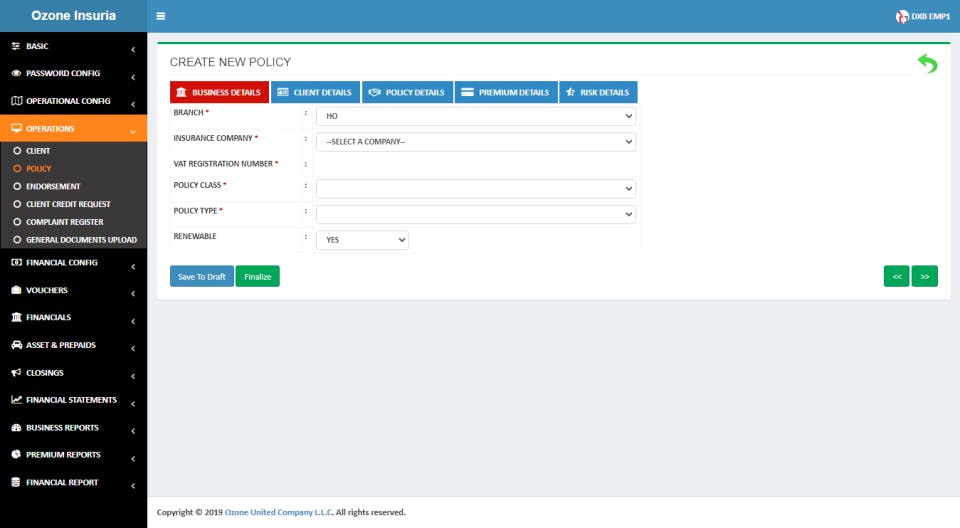Click the circle icon beside Client
This screenshot has height=528, width=960.
pyautogui.click(x=17, y=151)
